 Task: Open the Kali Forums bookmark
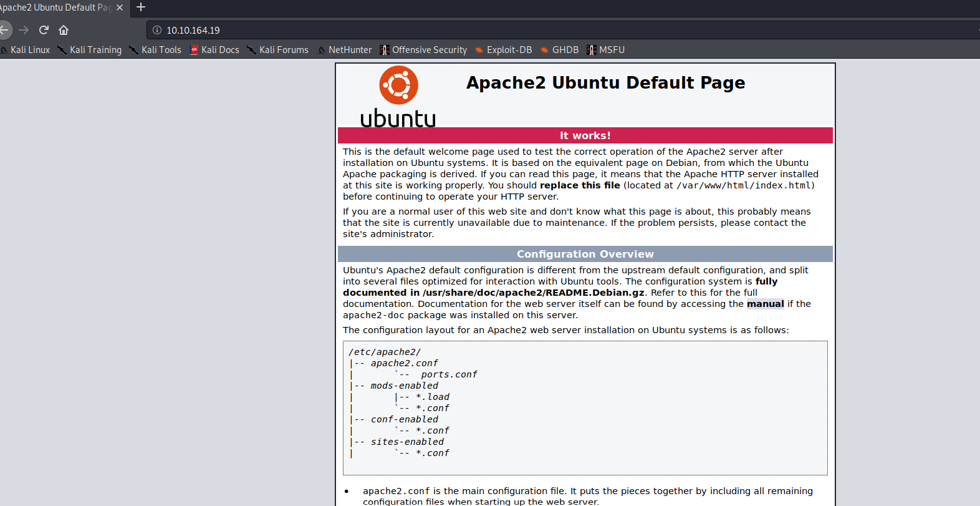point(277,50)
